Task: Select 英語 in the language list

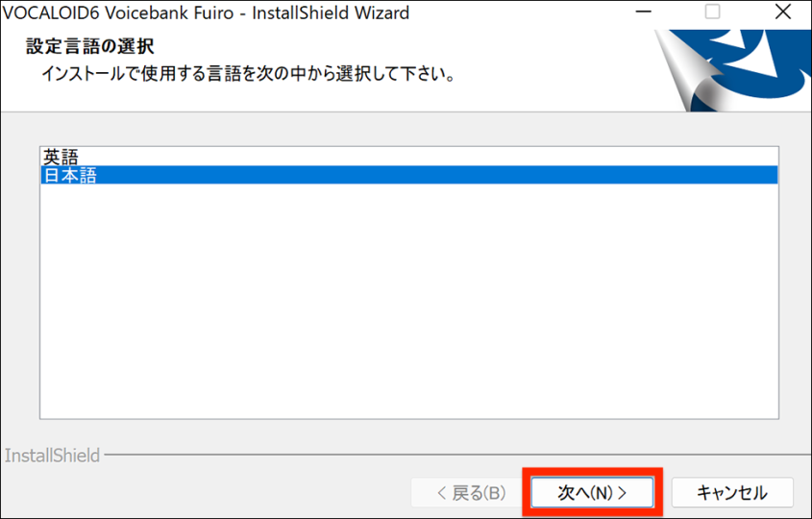Action: 61,157
